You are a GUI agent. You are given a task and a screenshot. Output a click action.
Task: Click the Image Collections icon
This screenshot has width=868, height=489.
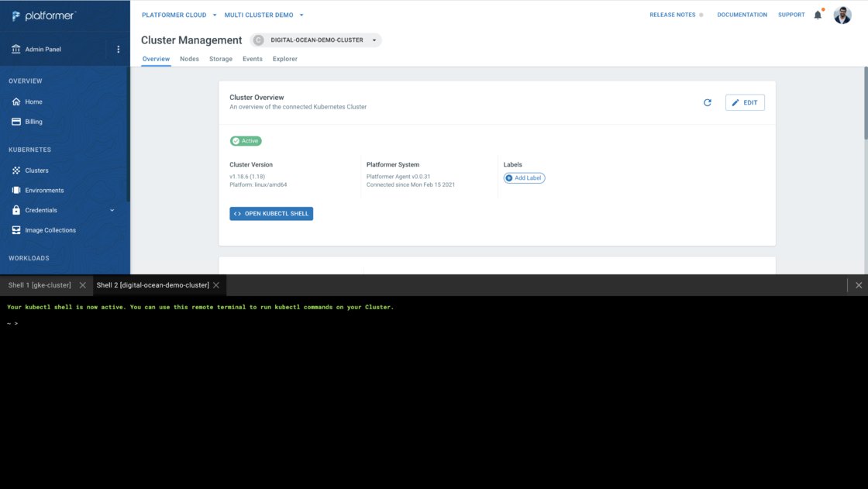click(x=16, y=230)
